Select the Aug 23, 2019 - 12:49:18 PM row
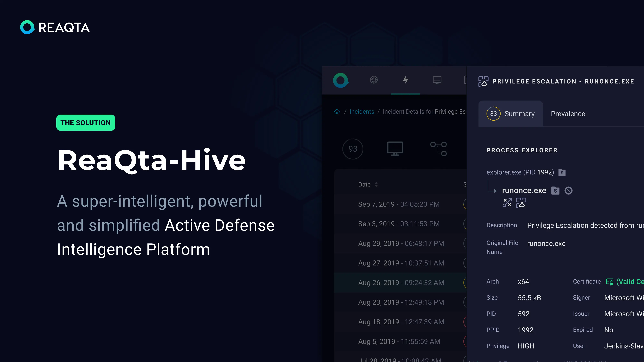644x362 pixels. tap(400, 302)
